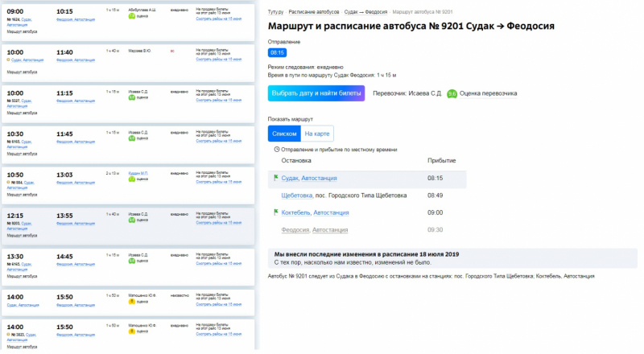Screen dimensions: 644x354
Task: Click carrier Куддин М.П. link in 10:50 row
Action: [x=140, y=173]
